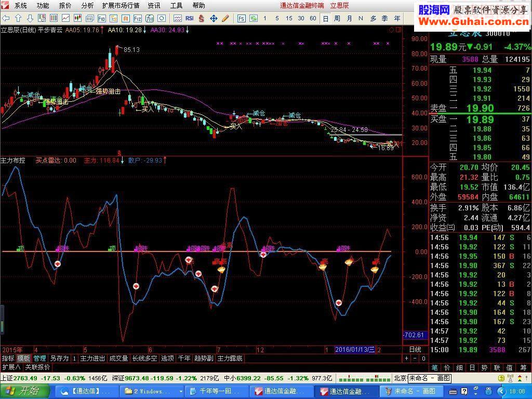Click the wavy indicator lines icon
This screenshot has height=399, width=532.
pos(178,18)
